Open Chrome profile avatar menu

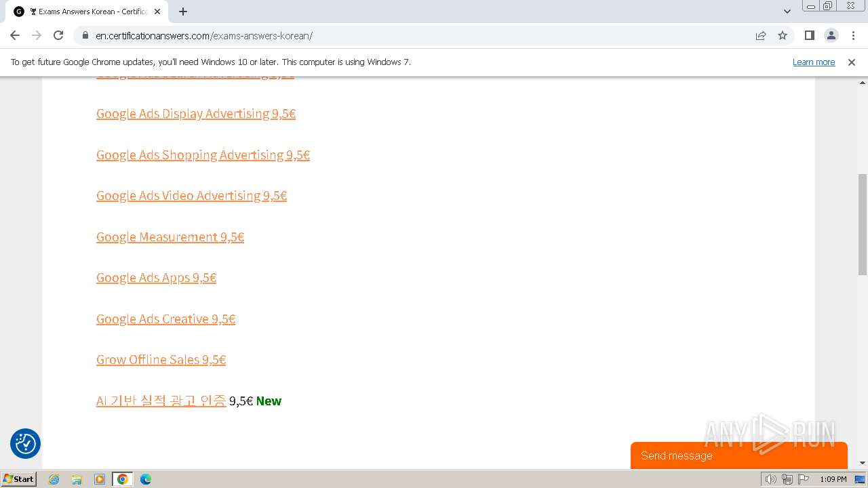[831, 35]
